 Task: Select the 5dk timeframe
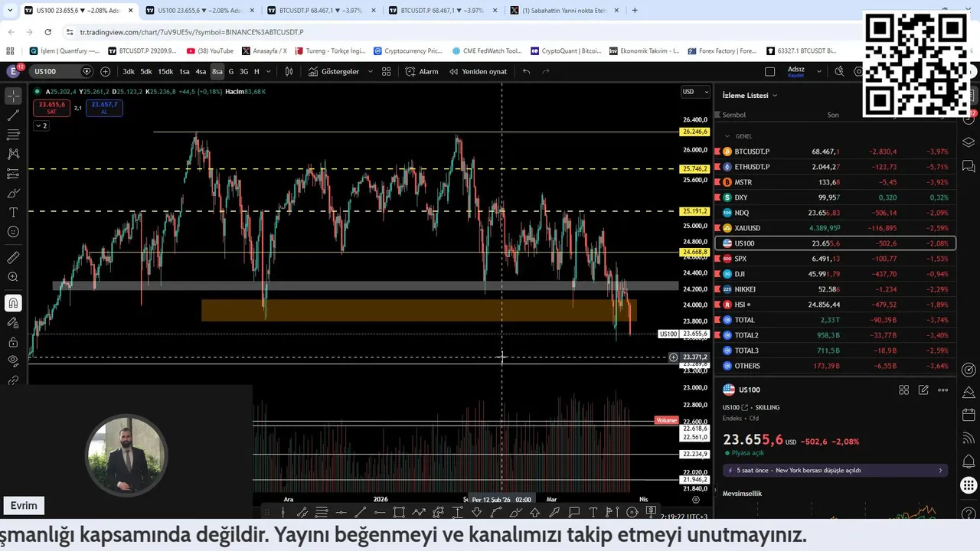tap(146, 71)
